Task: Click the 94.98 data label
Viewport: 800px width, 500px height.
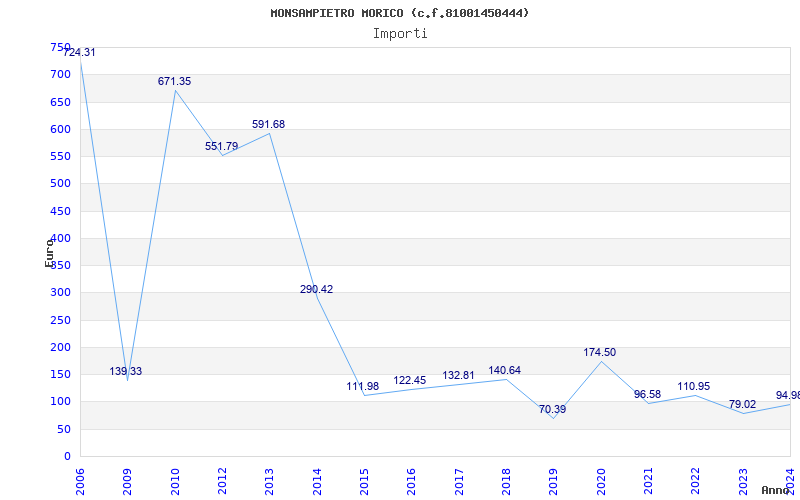Action: point(788,395)
